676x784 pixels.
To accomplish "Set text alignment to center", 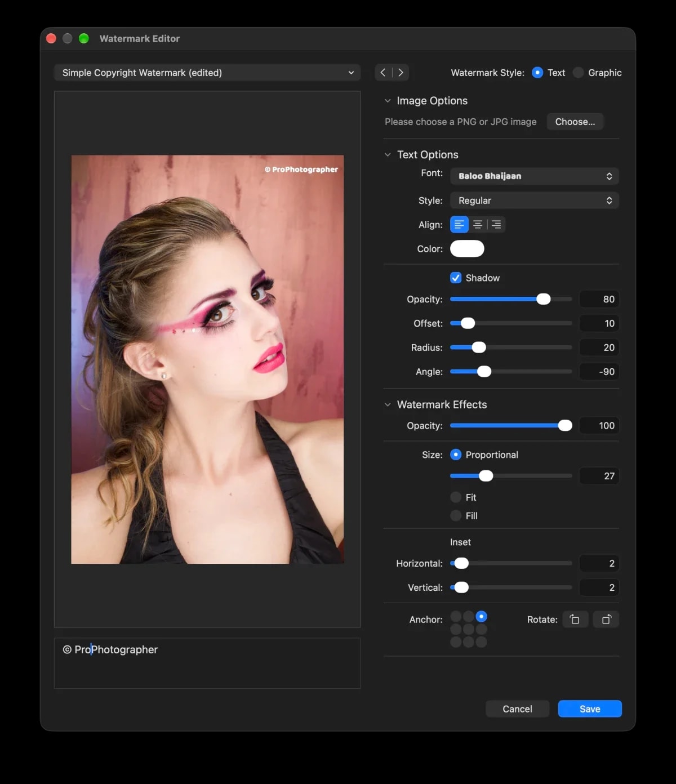I will coord(478,225).
